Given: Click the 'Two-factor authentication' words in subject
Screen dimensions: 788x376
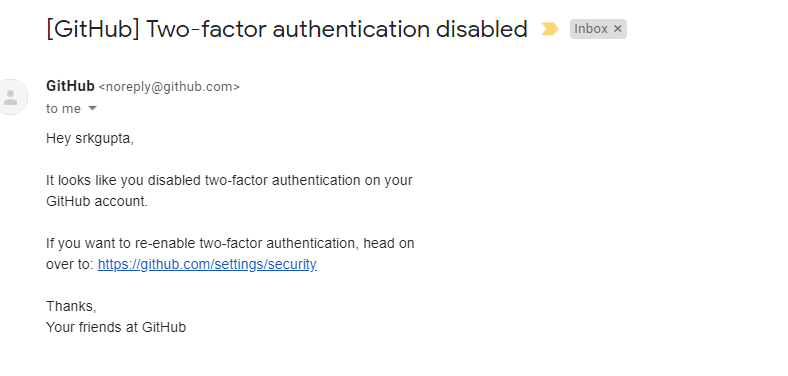Looking at the screenshot, I should pyautogui.click(x=288, y=29).
